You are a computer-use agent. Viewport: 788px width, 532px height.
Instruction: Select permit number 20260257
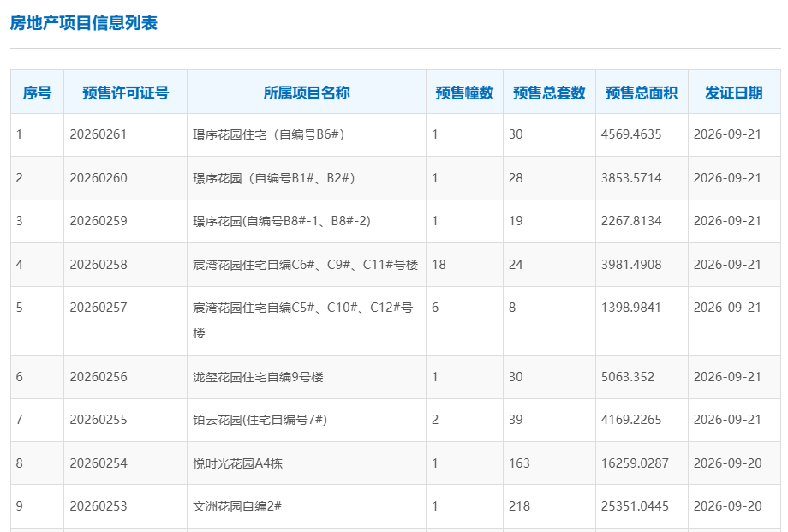(x=98, y=308)
